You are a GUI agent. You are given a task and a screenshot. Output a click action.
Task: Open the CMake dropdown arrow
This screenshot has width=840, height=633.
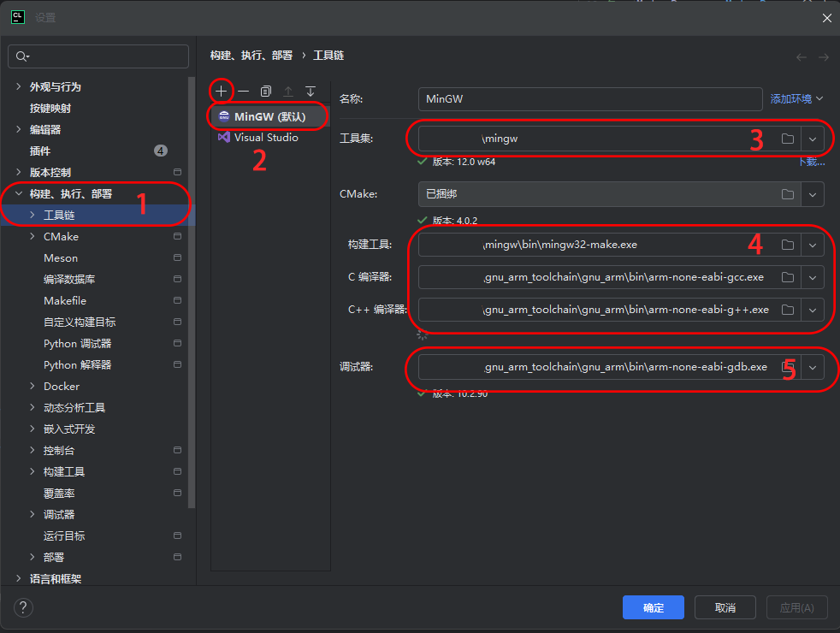point(813,194)
